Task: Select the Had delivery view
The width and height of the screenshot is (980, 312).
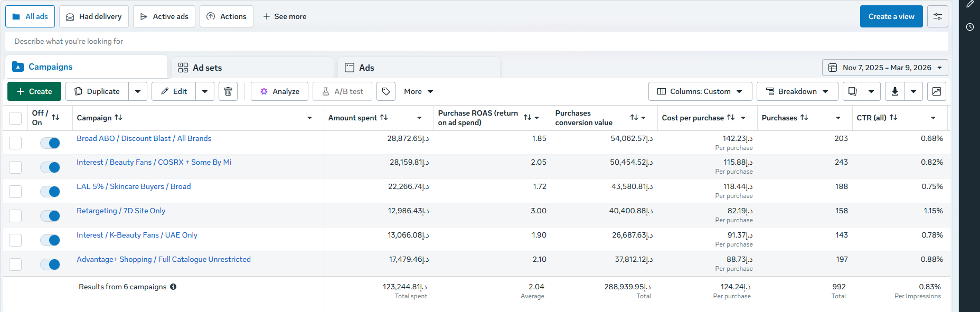Action: (x=94, y=16)
